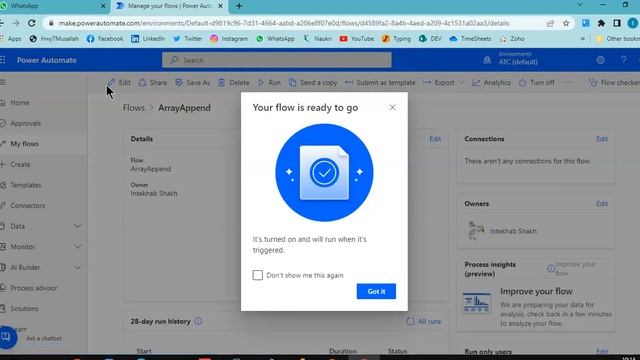Go to Home in the sidebar
640x360 pixels.
[20, 103]
